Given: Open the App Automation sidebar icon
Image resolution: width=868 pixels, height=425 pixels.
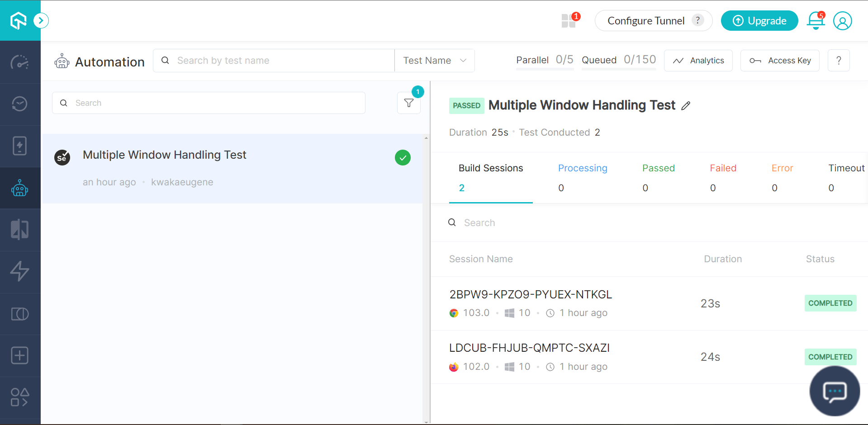Looking at the screenshot, I should (20, 146).
